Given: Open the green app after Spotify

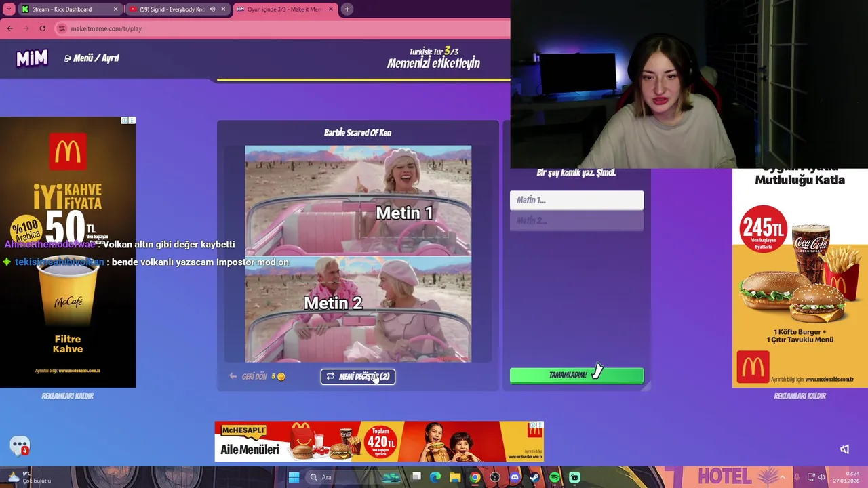Looking at the screenshot, I should (x=574, y=477).
